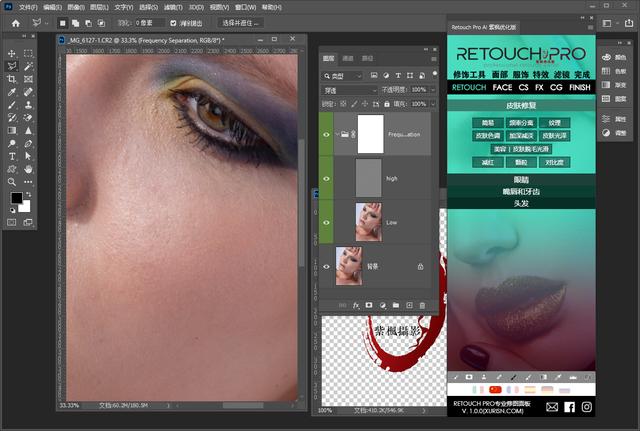This screenshot has height=431, width=640.
Task: Hide the Low layer
Action: pos(326,222)
